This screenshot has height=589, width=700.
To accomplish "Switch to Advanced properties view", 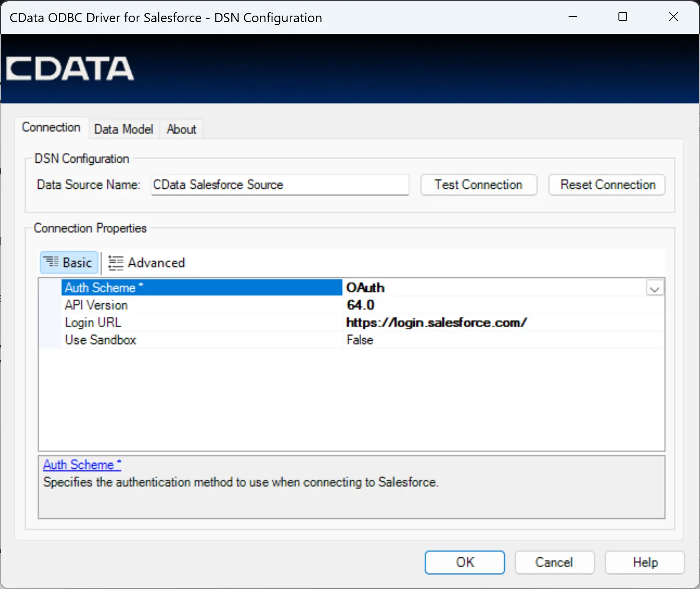I will point(147,263).
